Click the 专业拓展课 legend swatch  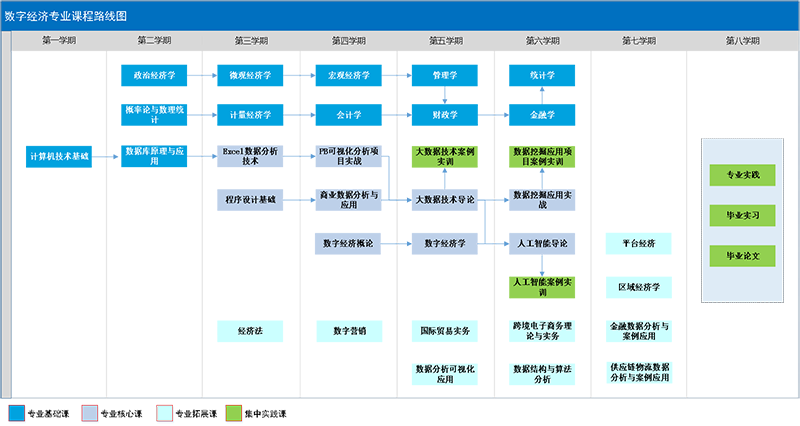click(164, 413)
